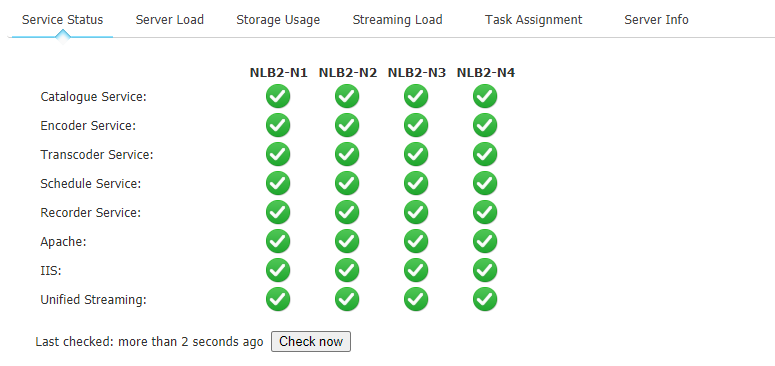This screenshot has height=366, width=775.
Task: Click Catalogue Service icon under NLB2-N3
Action: (416, 96)
